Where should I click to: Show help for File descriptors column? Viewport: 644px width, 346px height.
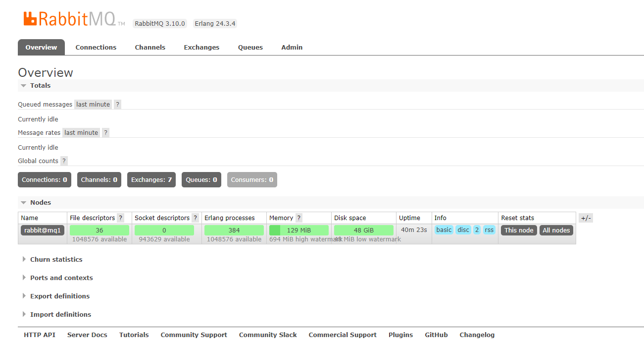[120, 218]
